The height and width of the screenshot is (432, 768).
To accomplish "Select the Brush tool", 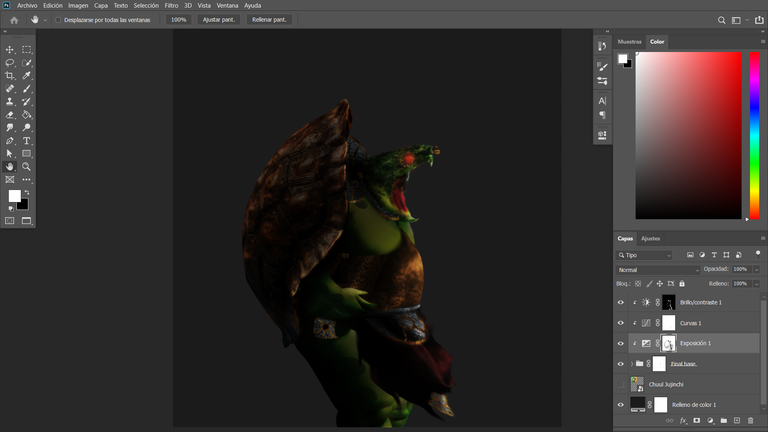I will coord(26,89).
